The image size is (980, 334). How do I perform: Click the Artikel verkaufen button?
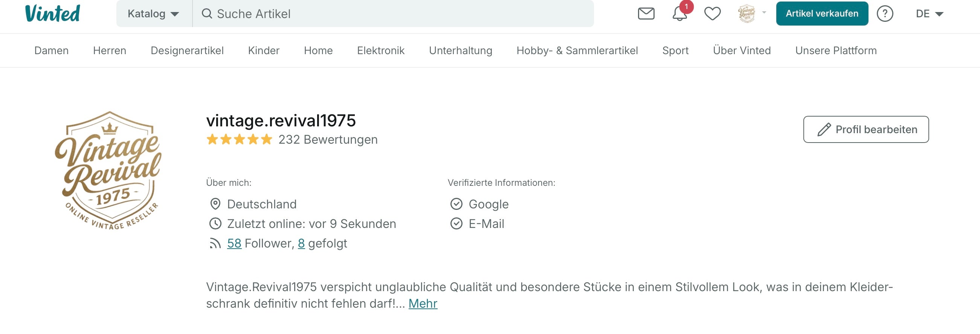point(822,14)
